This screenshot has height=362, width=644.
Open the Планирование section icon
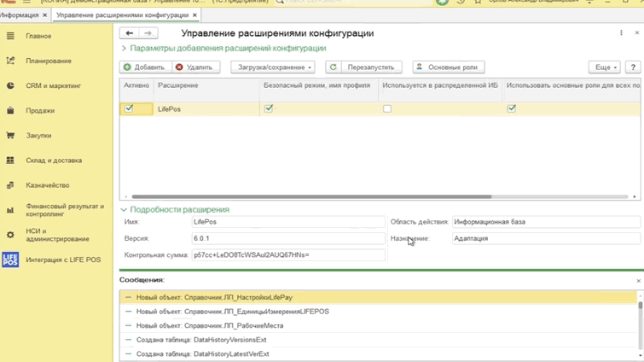click(10, 61)
